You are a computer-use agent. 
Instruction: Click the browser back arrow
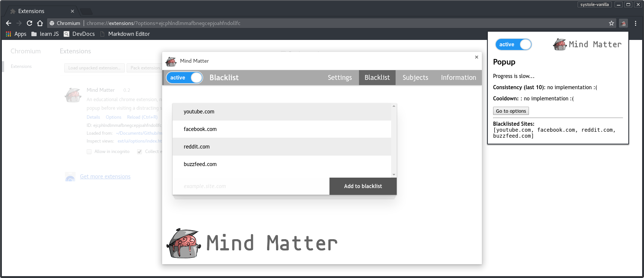9,23
